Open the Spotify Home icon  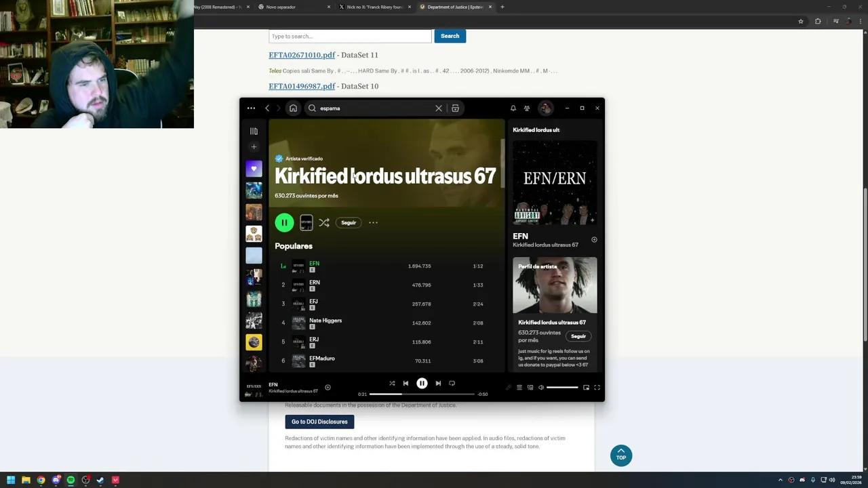click(x=293, y=108)
